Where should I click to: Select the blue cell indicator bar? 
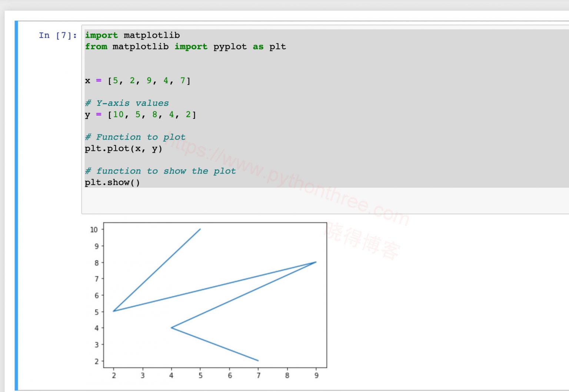(16, 204)
